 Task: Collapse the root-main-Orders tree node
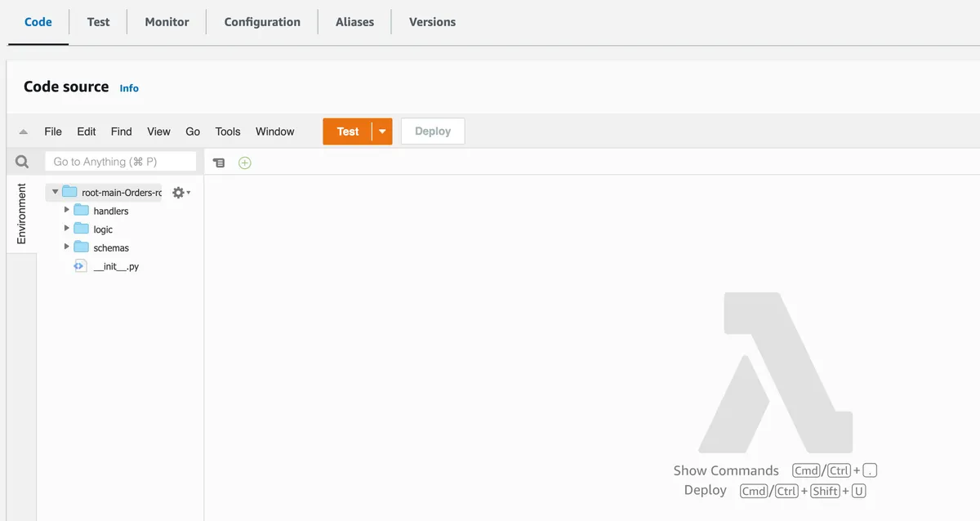click(55, 192)
